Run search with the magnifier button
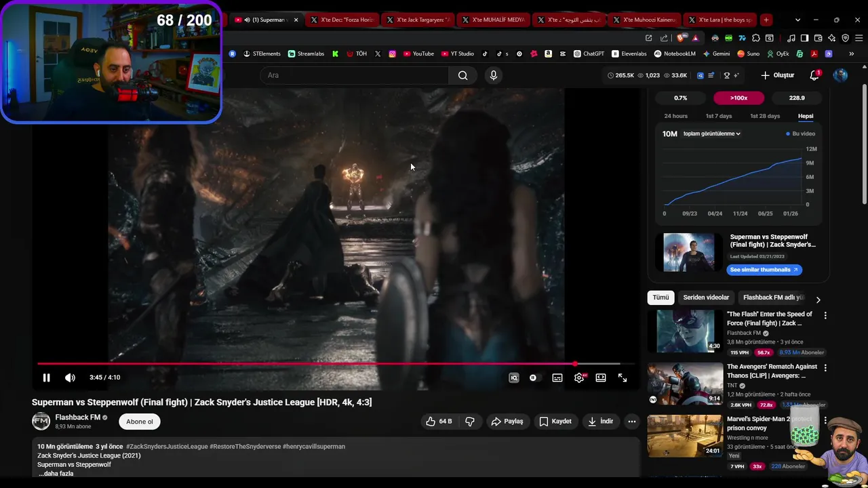This screenshot has height=488, width=868. [462, 75]
